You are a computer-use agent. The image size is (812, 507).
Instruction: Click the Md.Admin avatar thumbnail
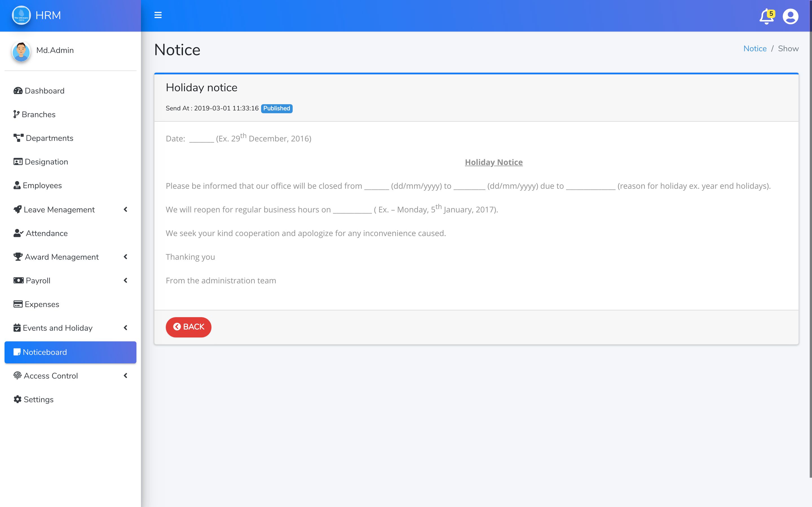21,51
